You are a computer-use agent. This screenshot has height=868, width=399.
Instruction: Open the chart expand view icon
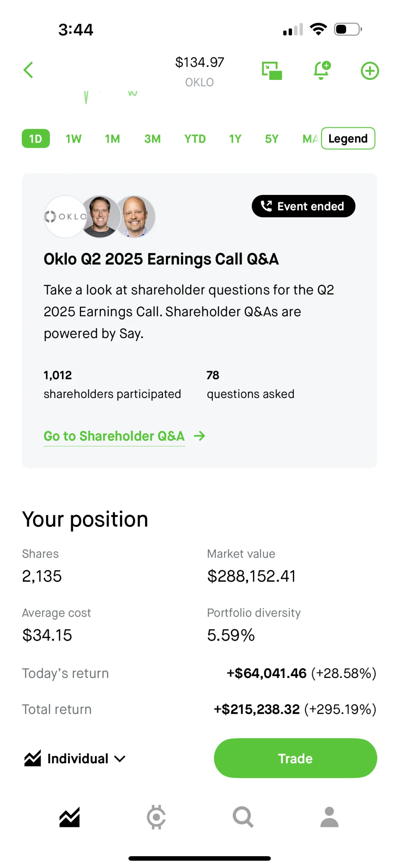(x=272, y=71)
